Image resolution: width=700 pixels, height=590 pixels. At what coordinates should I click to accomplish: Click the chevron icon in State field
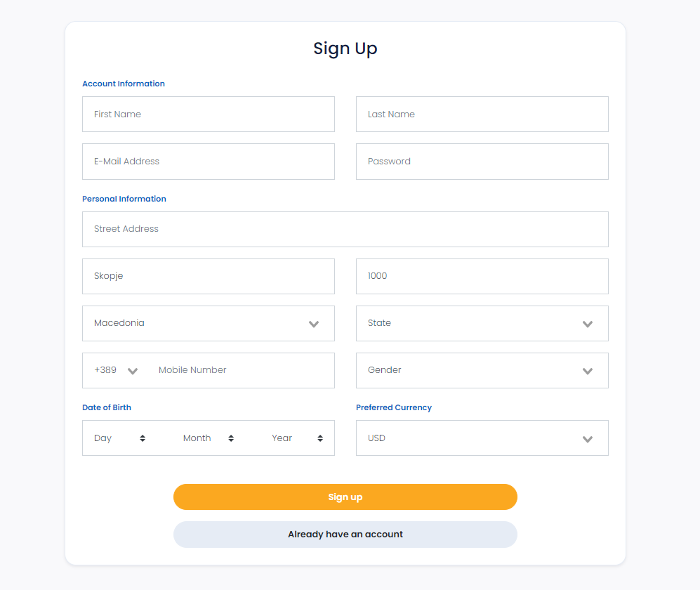pos(588,324)
